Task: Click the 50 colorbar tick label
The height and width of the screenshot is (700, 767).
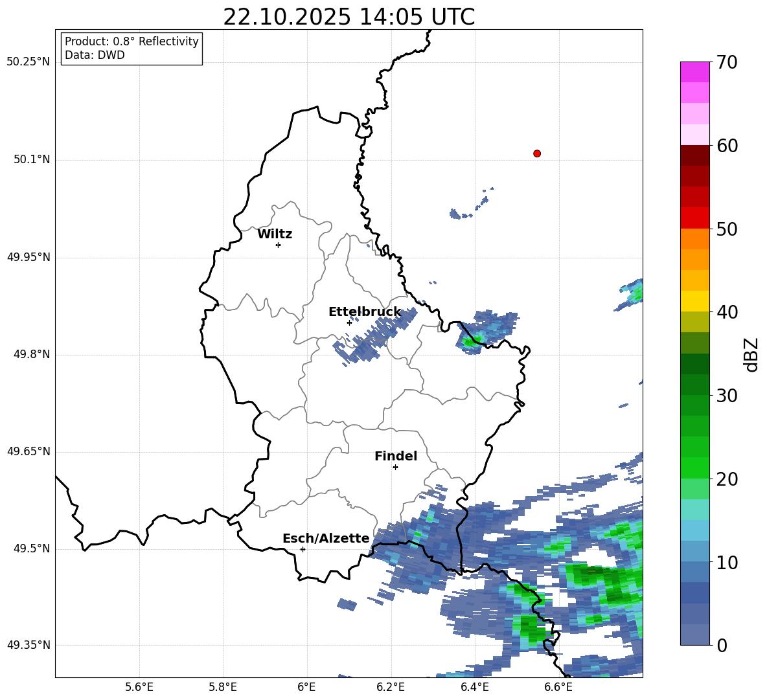Action: 727,229
